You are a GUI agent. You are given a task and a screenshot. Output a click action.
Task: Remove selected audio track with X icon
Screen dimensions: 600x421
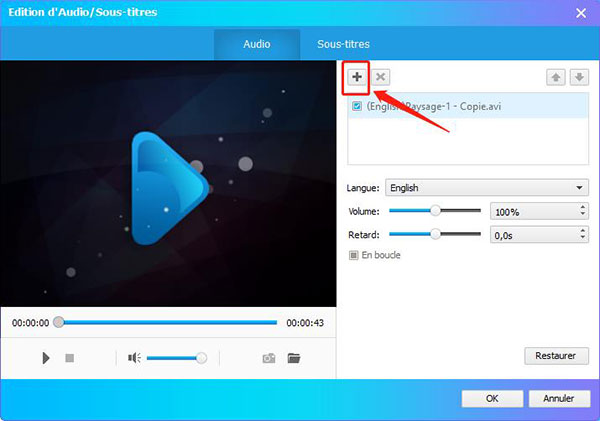coord(380,77)
